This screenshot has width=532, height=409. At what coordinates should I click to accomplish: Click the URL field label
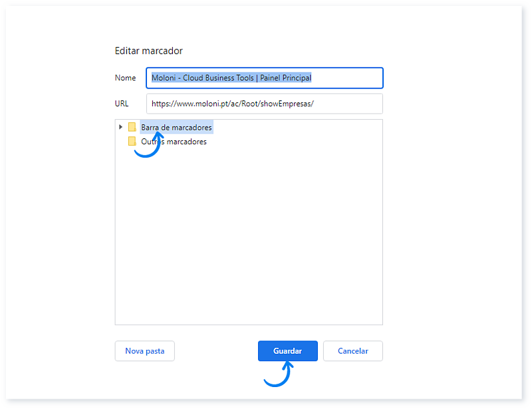pos(123,104)
